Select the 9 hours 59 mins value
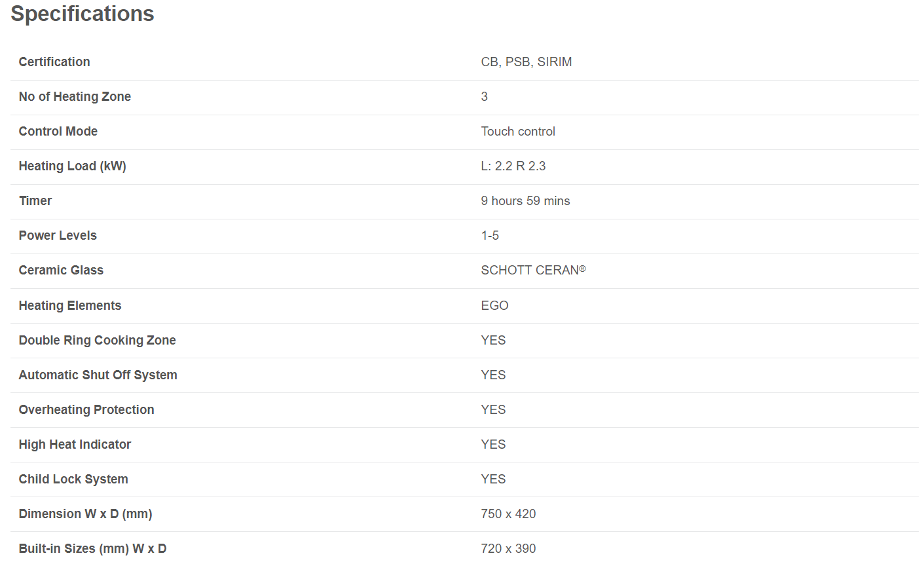Screen dimensions: 924x564 tap(525, 200)
